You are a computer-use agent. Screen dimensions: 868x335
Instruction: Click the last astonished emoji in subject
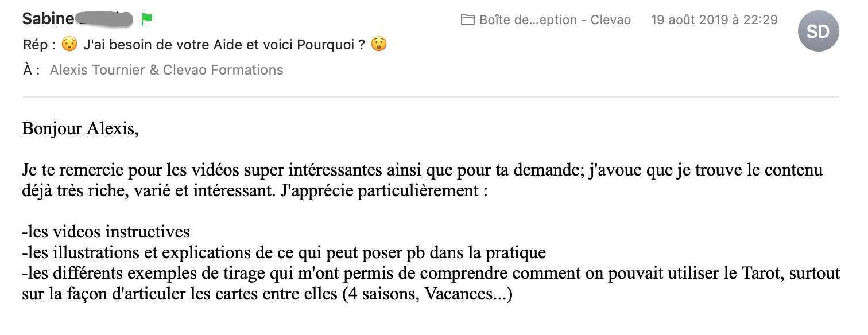378,44
